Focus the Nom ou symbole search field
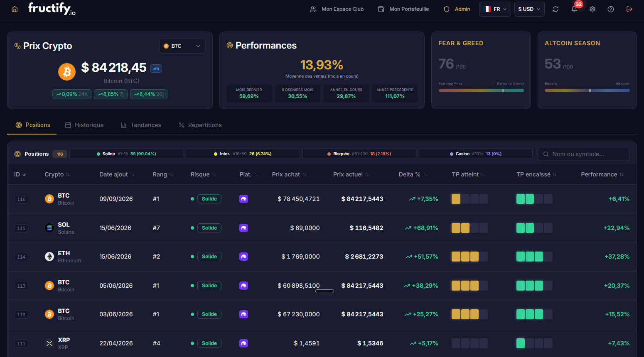 pos(584,154)
